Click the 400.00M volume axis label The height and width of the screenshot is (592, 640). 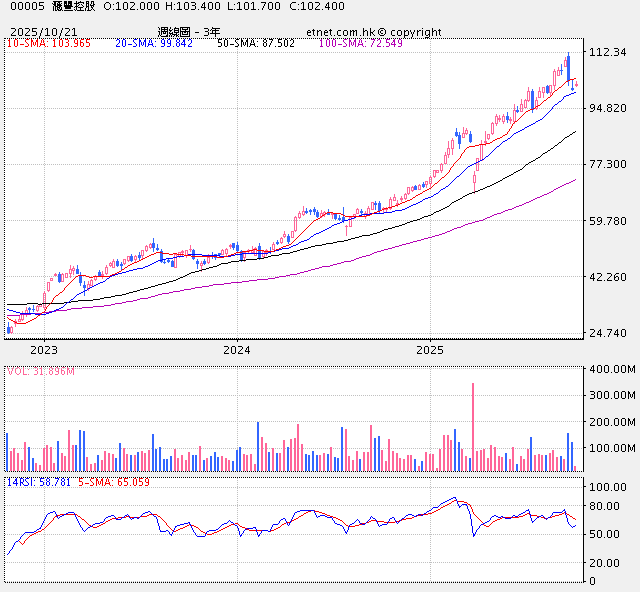pyautogui.click(x=612, y=370)
